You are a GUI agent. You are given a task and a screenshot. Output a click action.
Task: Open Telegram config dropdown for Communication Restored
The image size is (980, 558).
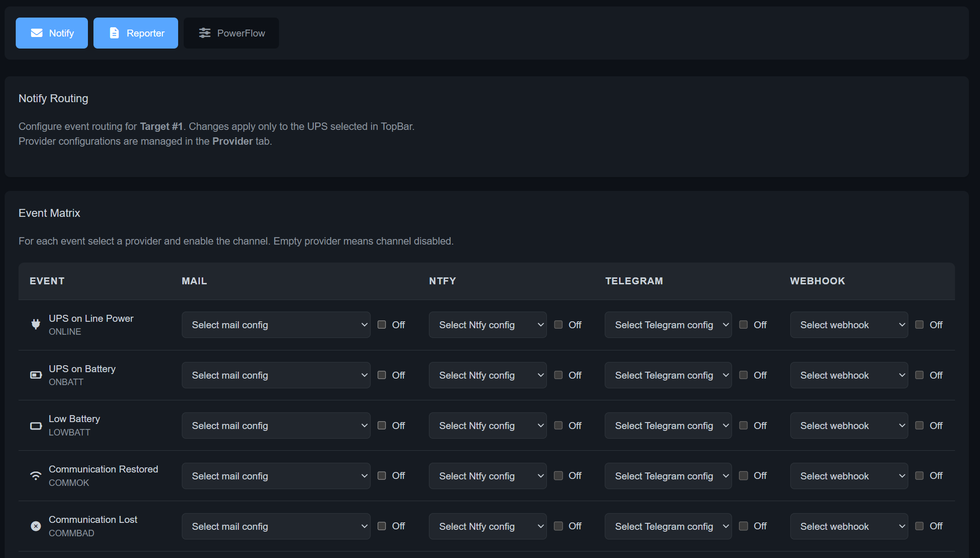tap(668, 476)
